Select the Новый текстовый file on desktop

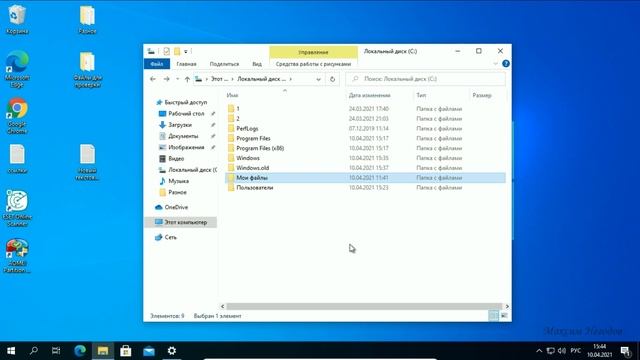(87, 162)
